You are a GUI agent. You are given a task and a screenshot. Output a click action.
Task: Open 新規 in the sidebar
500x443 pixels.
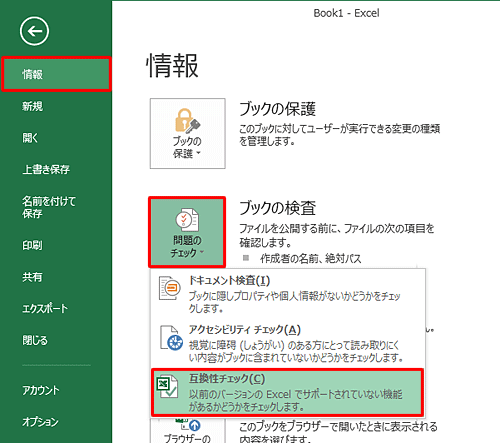pyautogui.click(x=33, y=106)
